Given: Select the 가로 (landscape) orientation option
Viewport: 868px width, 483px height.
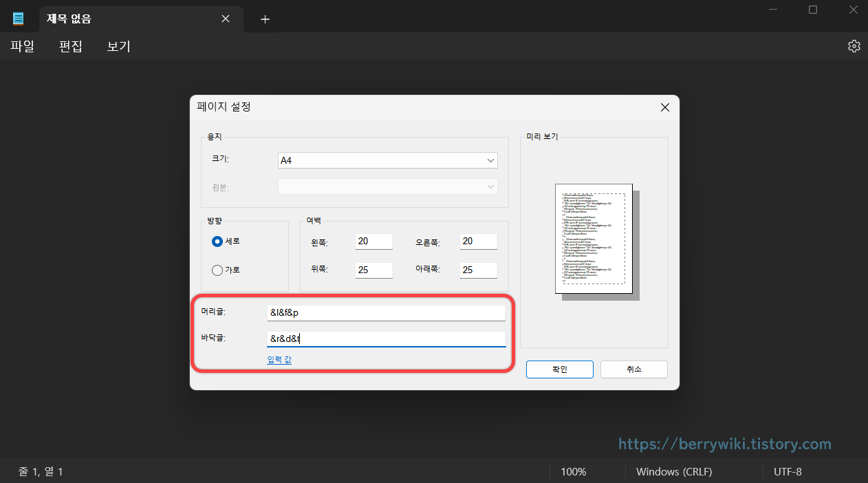Looking at the screenshot, I should (x=217, y=270).
